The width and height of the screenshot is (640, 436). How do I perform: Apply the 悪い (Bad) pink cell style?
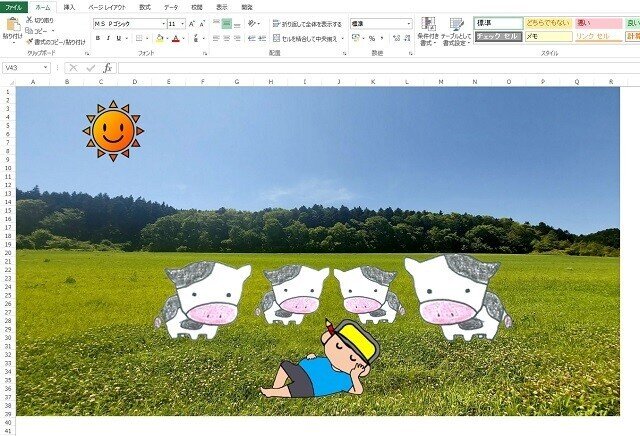coord(599,23)
